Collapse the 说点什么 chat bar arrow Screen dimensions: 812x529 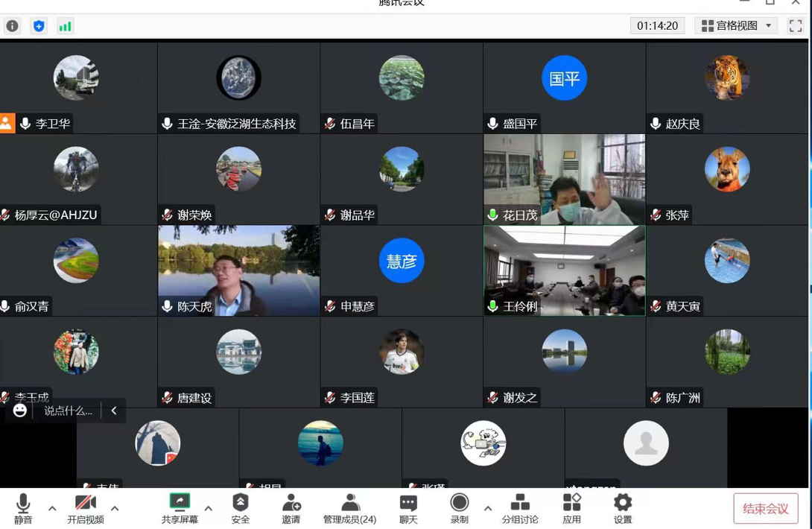[114, 411]
